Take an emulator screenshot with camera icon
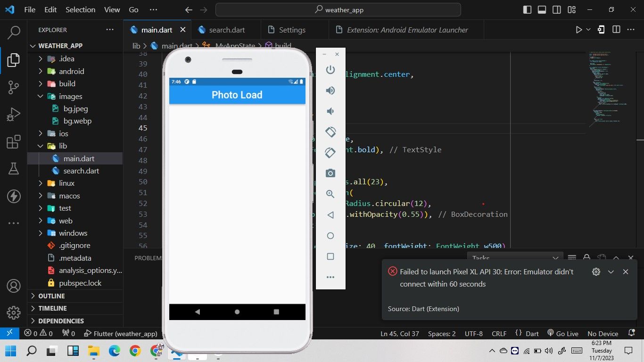 pos(330,173)
